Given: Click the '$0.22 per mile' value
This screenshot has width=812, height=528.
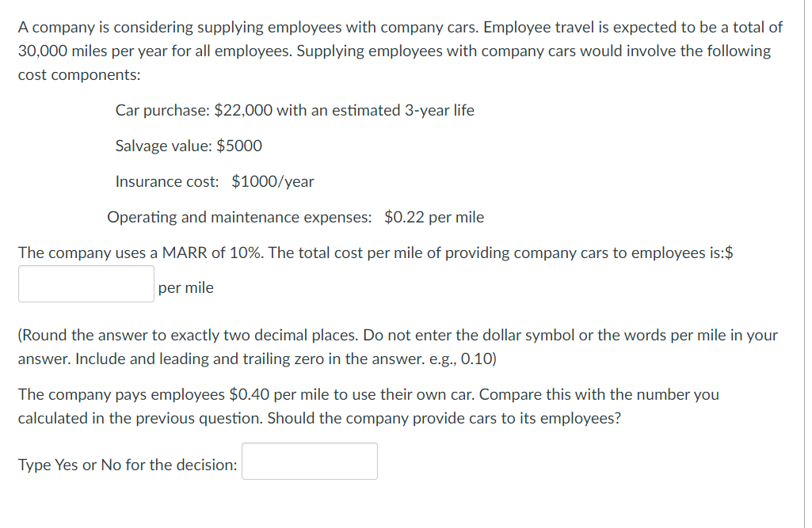Looking at the screenshot, I should (x=434, y=218).
